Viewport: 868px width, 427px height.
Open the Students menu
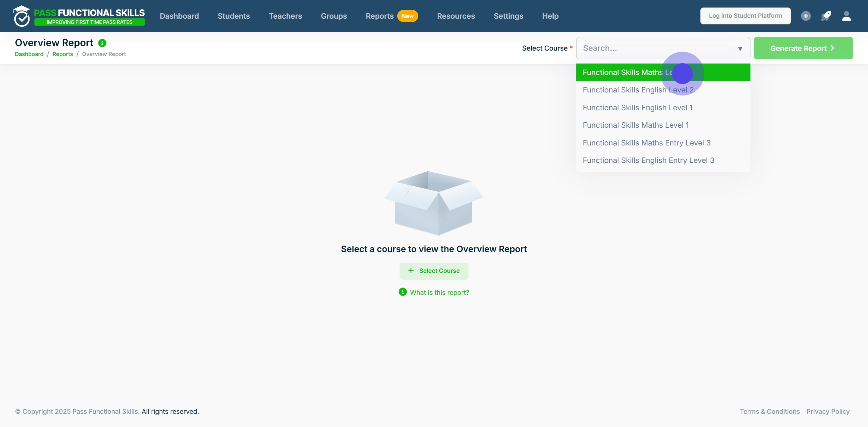point(234,16)
